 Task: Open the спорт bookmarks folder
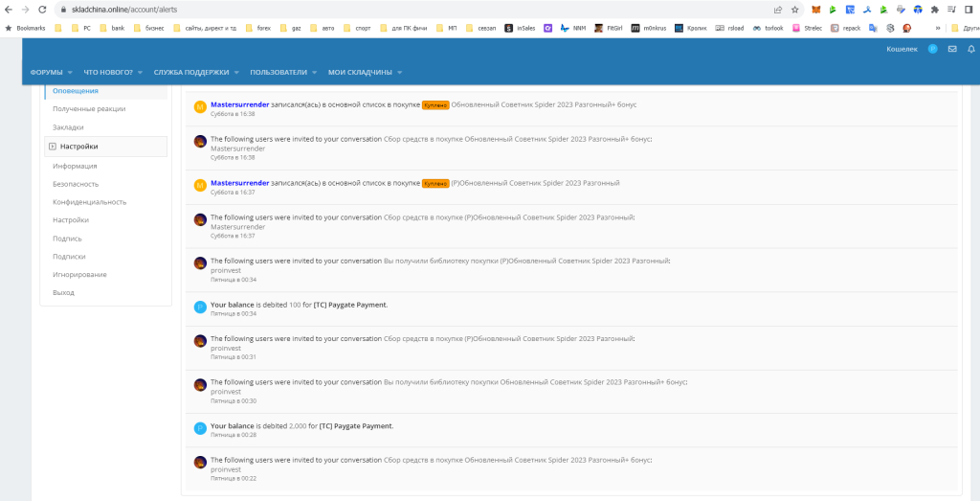356,28
